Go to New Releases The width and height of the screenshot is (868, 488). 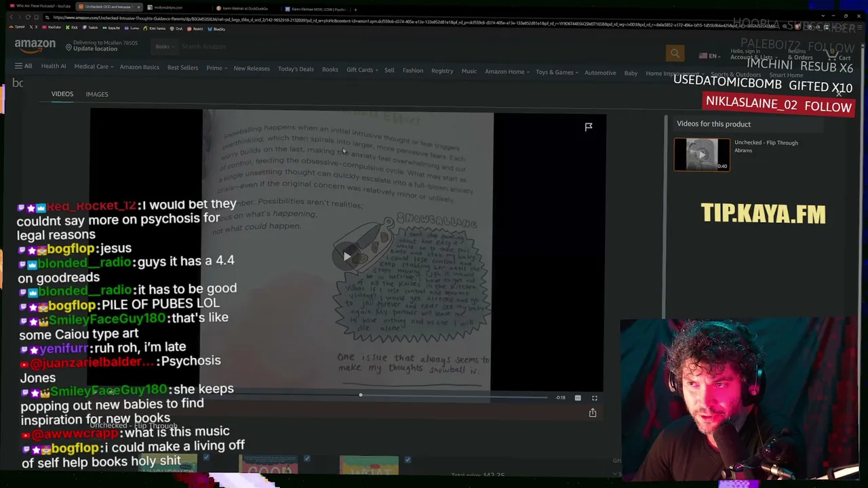click(252, 68)
